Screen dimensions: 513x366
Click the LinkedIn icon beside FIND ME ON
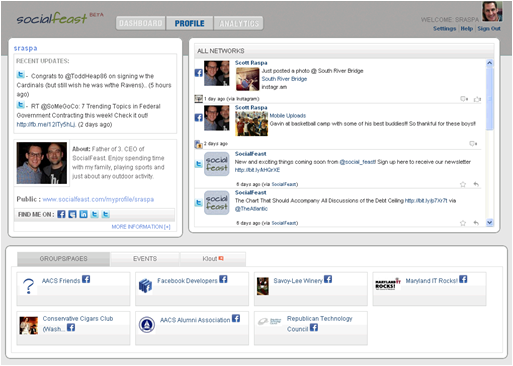[83, 214]
